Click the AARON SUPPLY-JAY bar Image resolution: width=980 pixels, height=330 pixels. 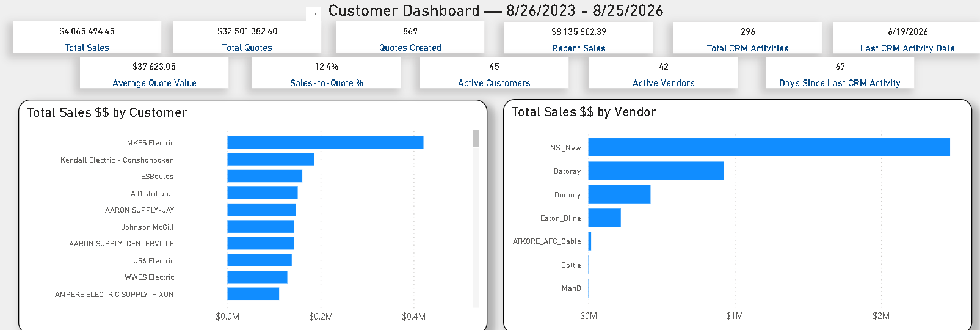click(262, 210)
